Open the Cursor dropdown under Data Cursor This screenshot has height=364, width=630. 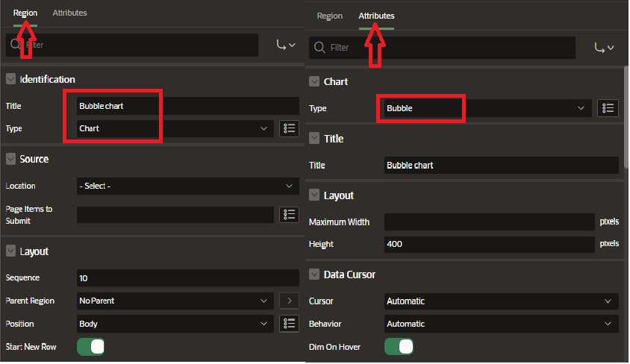point(501,301)
